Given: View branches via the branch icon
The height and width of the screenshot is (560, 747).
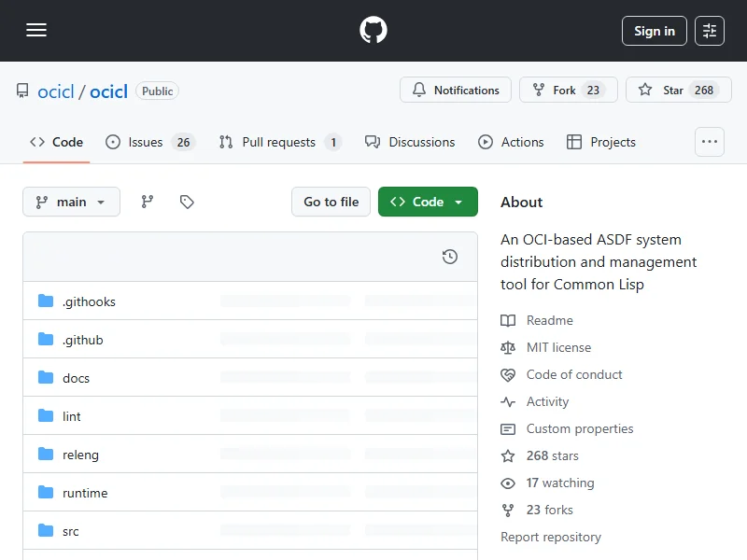Looking at the screenshot, I should click(x=148, y=202).
